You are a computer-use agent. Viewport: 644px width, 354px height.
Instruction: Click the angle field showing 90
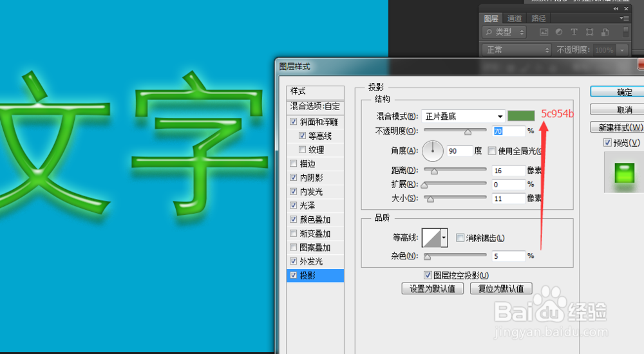click(459, 151)
